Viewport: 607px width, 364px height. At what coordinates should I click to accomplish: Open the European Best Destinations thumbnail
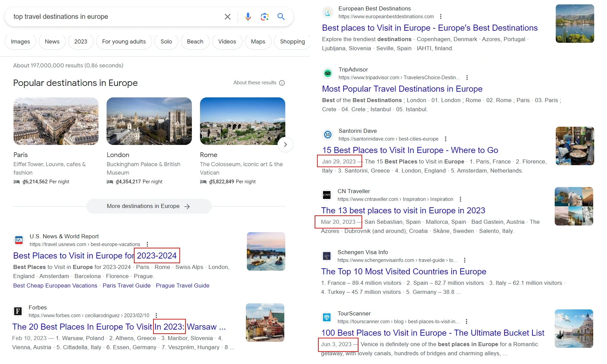pyautogui.click(x=575, y=24)
